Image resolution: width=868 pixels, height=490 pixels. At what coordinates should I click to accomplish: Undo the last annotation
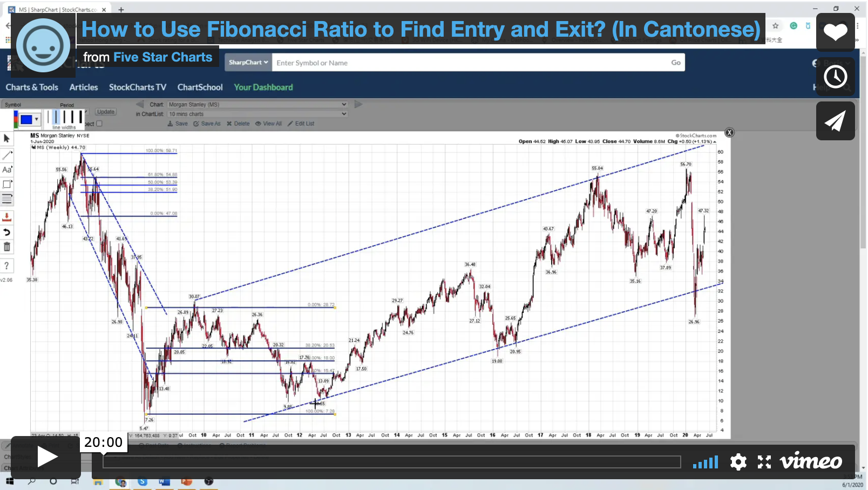[7, 232]
